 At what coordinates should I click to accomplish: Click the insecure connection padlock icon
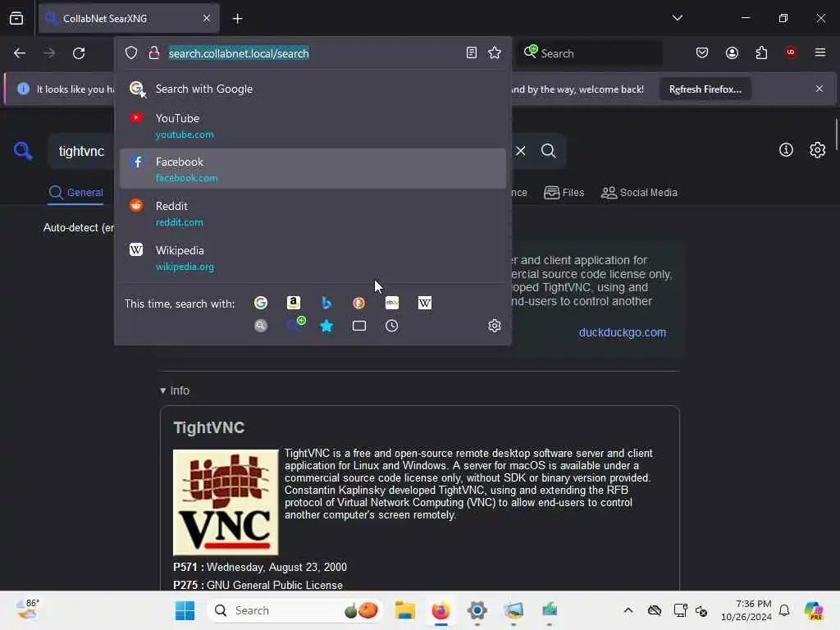[x=154, y=52]
